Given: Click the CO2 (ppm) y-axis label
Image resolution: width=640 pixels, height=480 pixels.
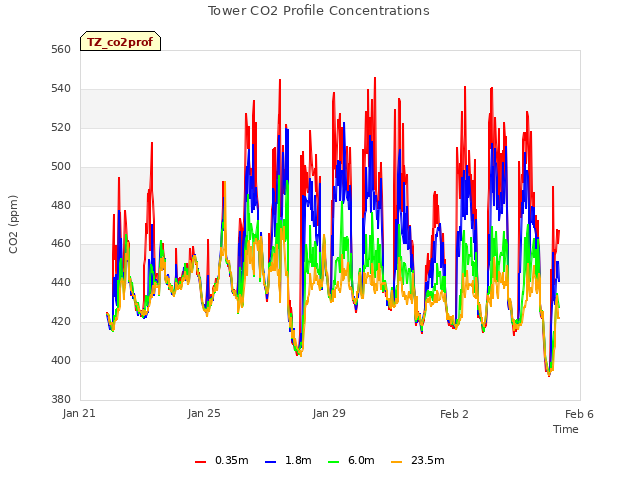Looking at the screenshot, I should [x=13, y=224].
